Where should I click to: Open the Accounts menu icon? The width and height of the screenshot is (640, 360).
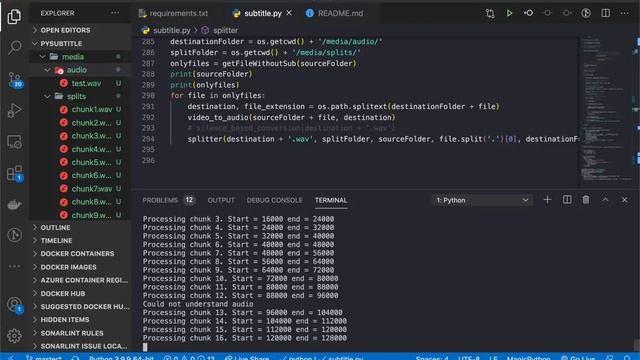click(15, 304)
